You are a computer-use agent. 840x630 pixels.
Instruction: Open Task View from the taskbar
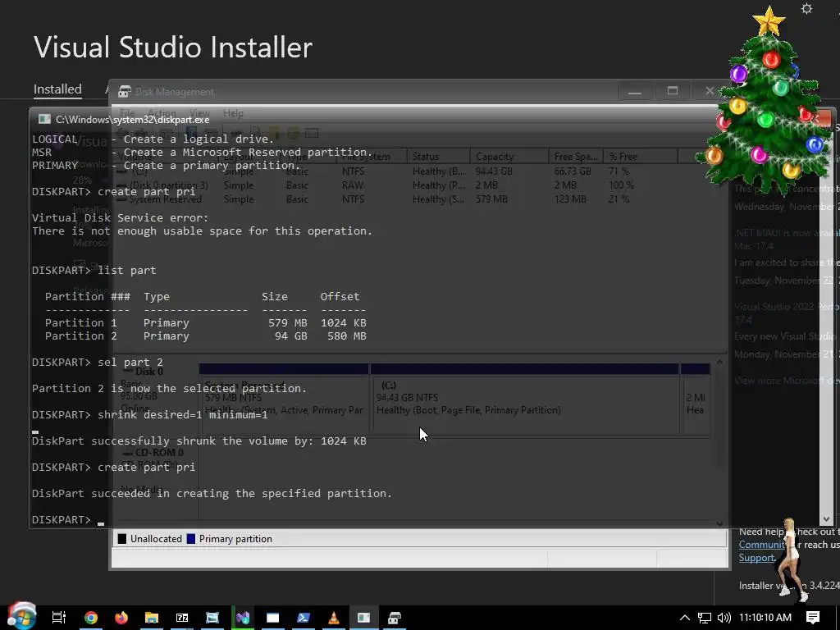click(59, 618)
